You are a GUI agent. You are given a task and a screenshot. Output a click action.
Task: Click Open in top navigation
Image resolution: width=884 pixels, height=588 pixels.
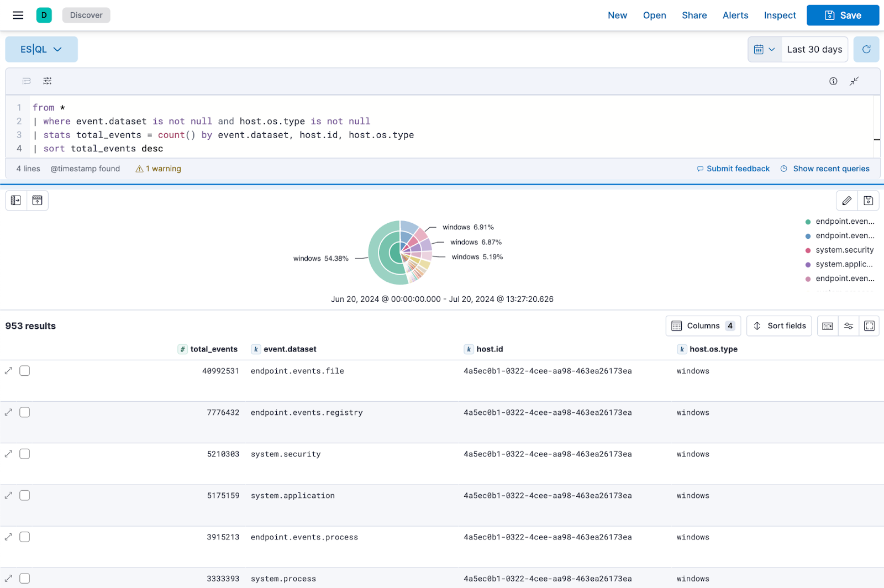point(654,15)
